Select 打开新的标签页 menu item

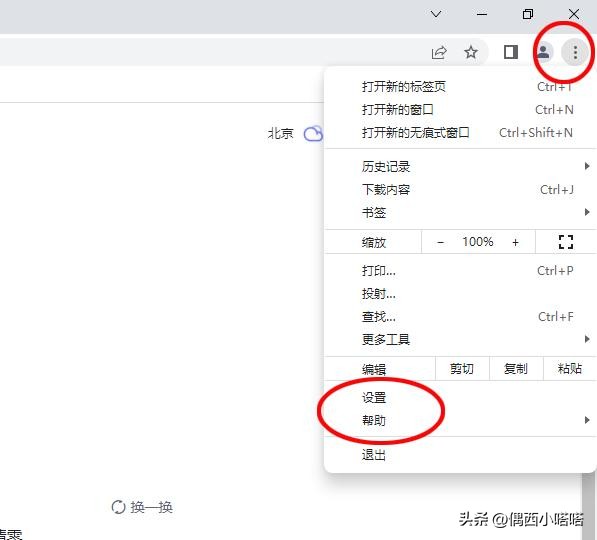coord(460,87)
